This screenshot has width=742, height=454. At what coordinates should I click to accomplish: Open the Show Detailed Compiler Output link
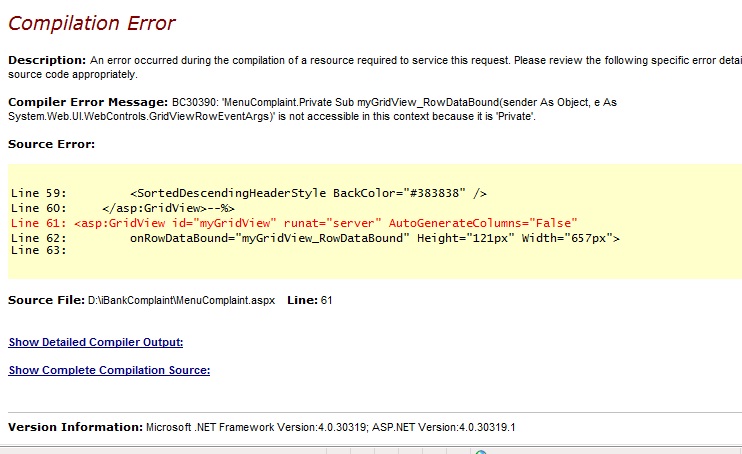96,342
